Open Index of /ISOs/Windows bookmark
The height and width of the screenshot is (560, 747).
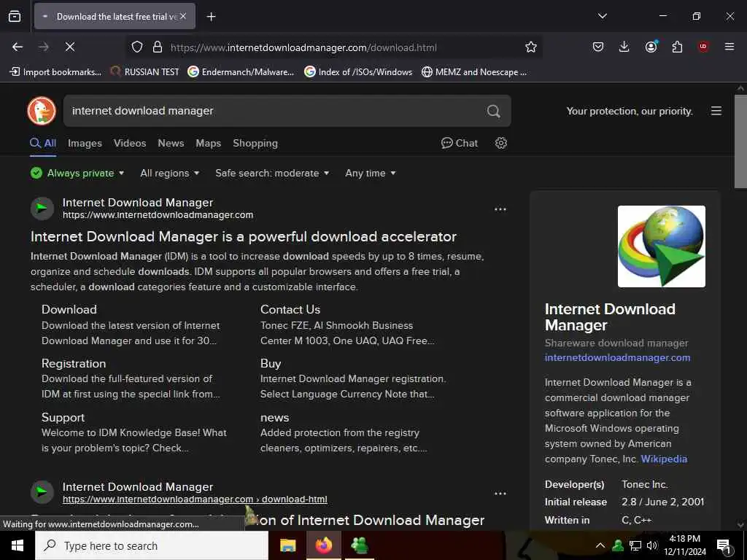point(358,72)
